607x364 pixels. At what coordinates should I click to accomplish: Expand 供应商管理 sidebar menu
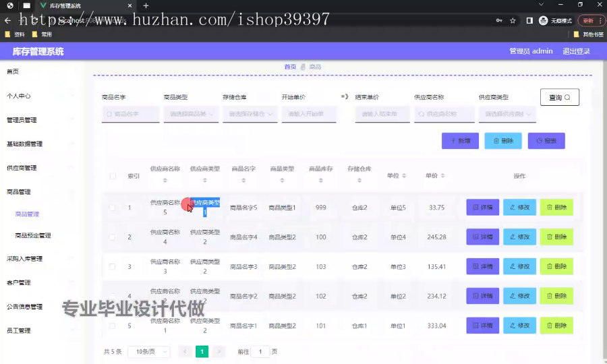(x=40, y=168)
